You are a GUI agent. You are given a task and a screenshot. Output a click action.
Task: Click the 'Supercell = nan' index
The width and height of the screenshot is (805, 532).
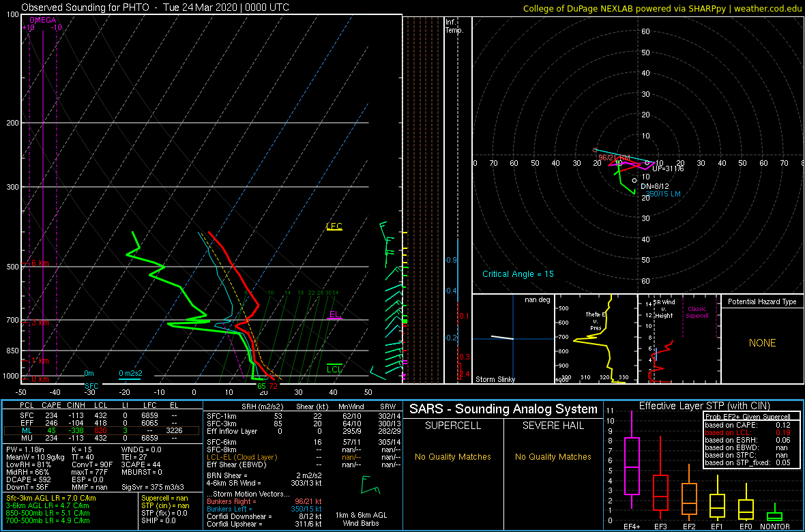166,498
